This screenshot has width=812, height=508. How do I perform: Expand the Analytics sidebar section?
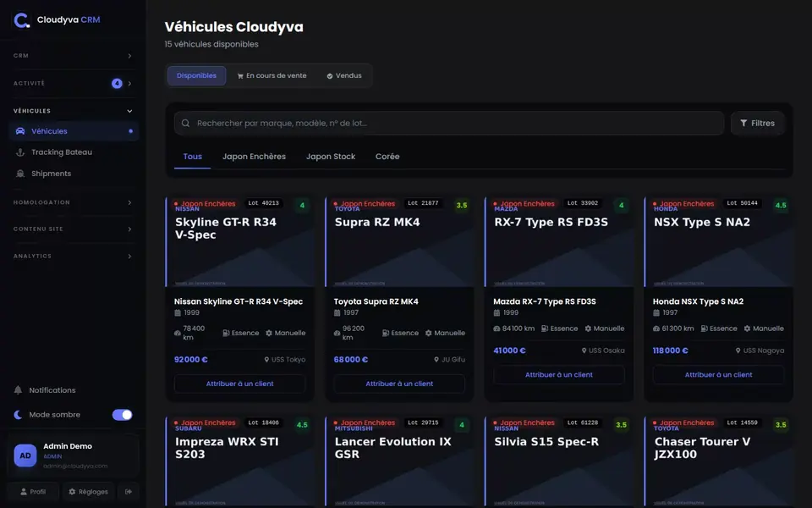(x=73, y=256)
